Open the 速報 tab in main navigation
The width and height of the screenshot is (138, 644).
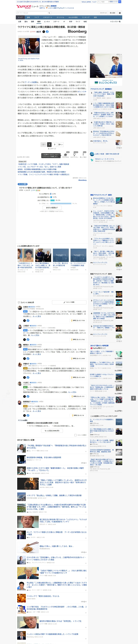pyautogui.click(x=28, y=17)
